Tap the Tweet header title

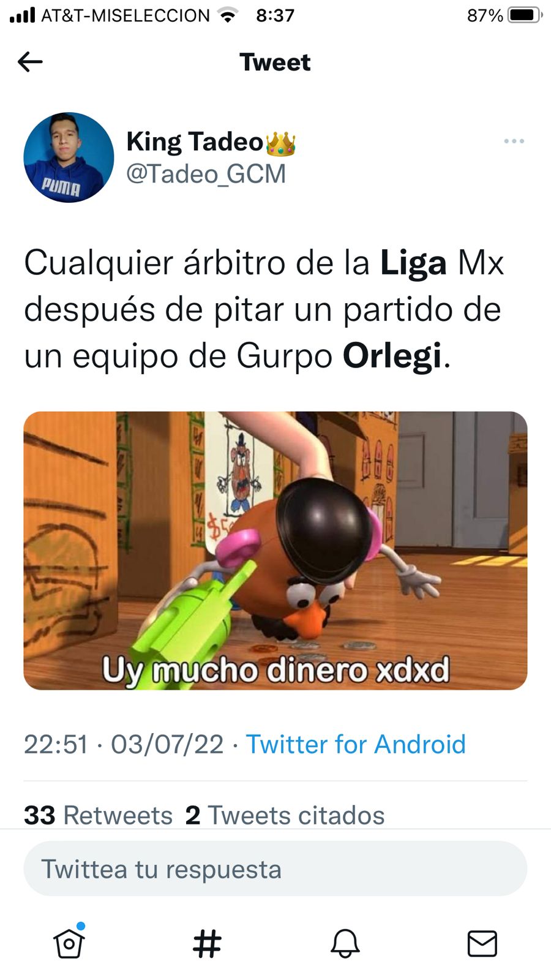(275, 62)
